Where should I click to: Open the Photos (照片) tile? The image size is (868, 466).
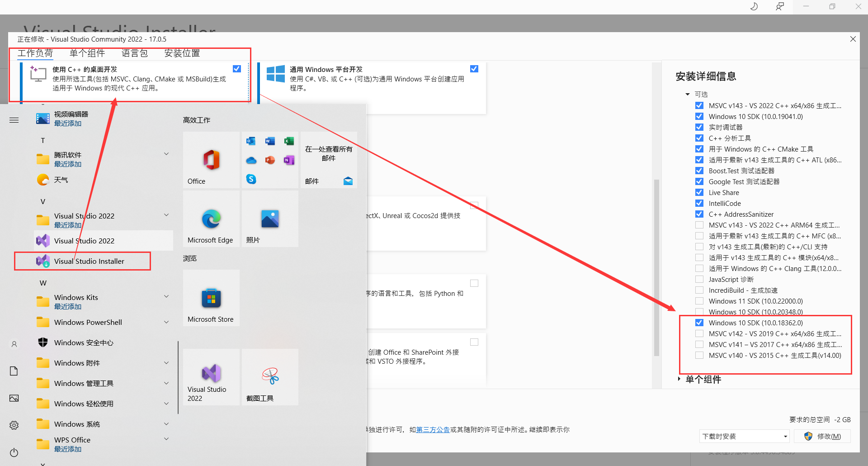tap(270, 219)
